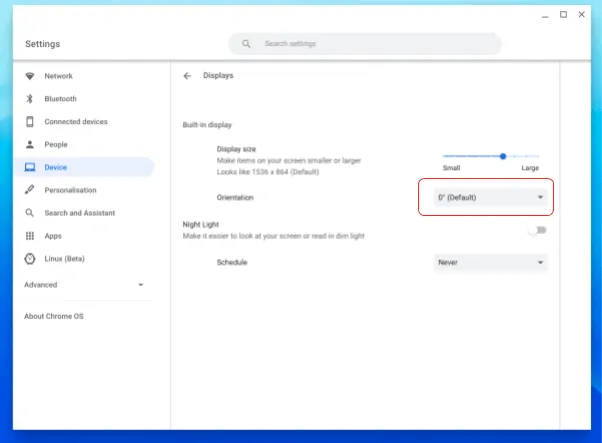Click the Linux (Beta) penguin icon
Image resolution: width=602 pixels, height=443 pixels.
coord(30,259)
